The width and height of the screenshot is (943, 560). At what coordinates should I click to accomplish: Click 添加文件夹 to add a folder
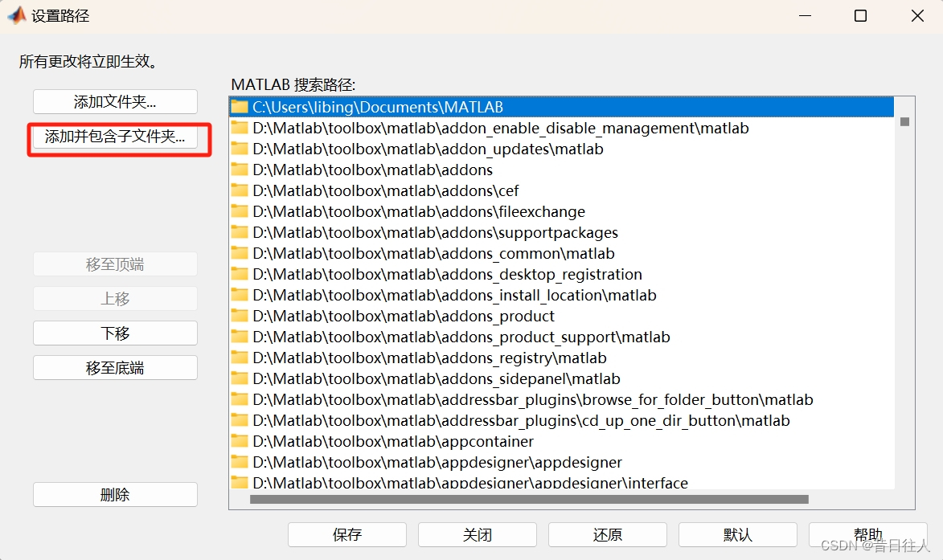pos(115,101)
